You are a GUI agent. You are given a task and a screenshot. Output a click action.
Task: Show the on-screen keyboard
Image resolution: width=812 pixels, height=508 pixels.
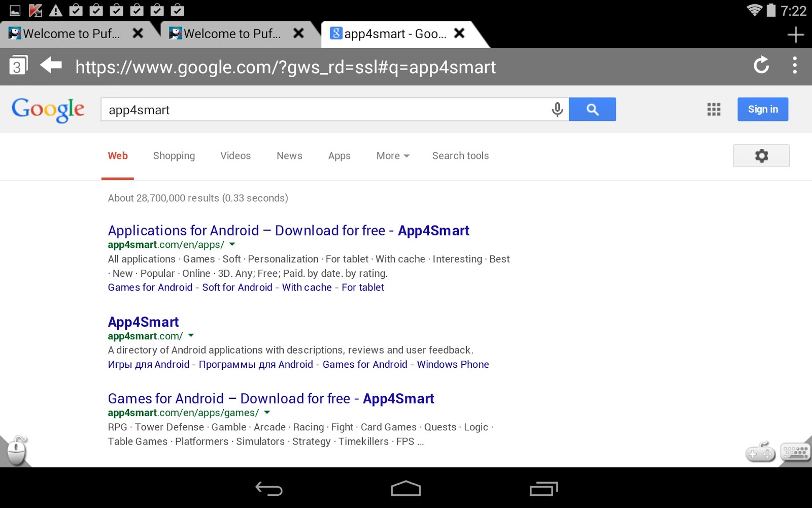pos(795,451)
